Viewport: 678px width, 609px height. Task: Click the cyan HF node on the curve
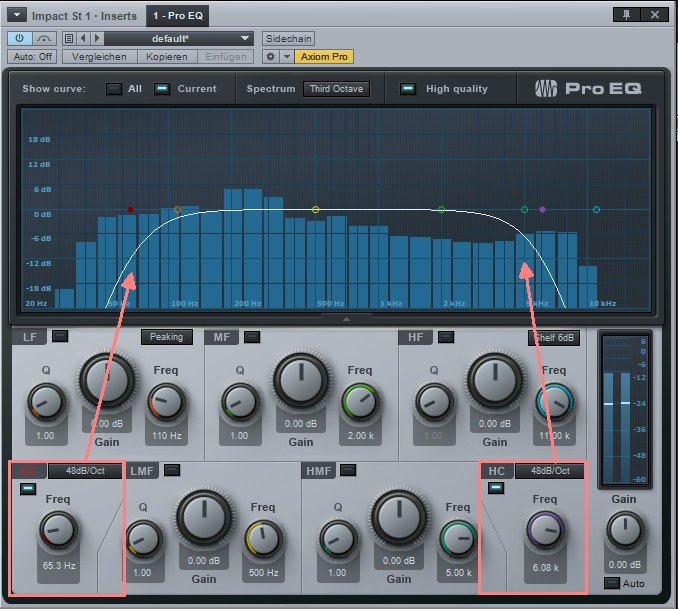597,210
